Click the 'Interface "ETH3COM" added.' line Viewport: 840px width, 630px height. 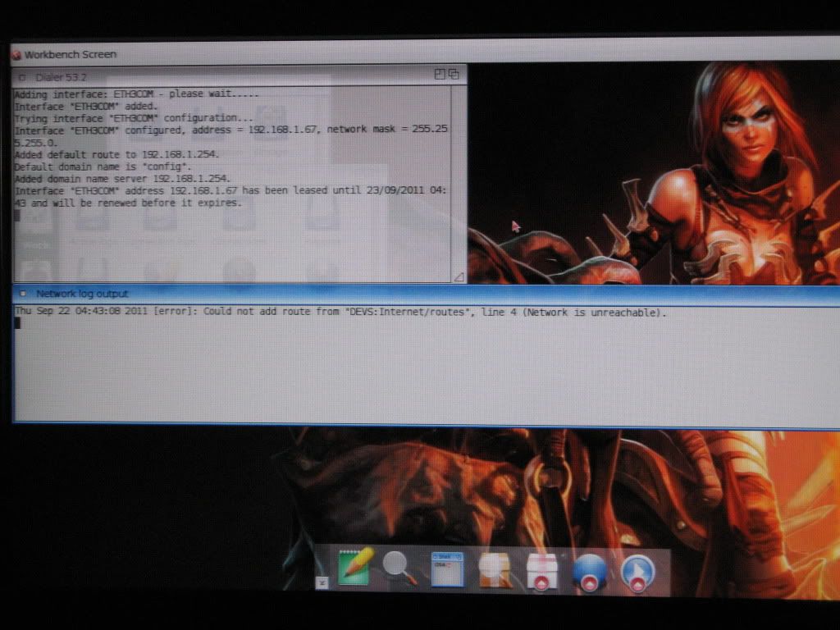click(86, 106)
